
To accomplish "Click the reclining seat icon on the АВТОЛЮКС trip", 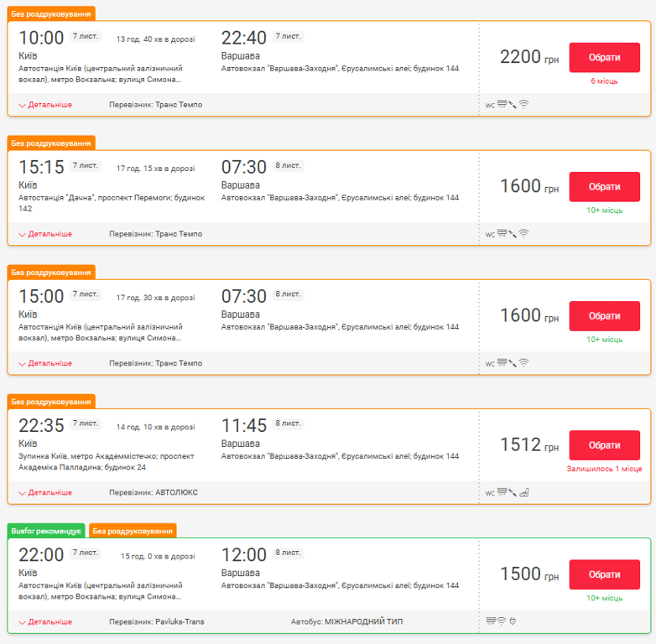I will 523,492.
